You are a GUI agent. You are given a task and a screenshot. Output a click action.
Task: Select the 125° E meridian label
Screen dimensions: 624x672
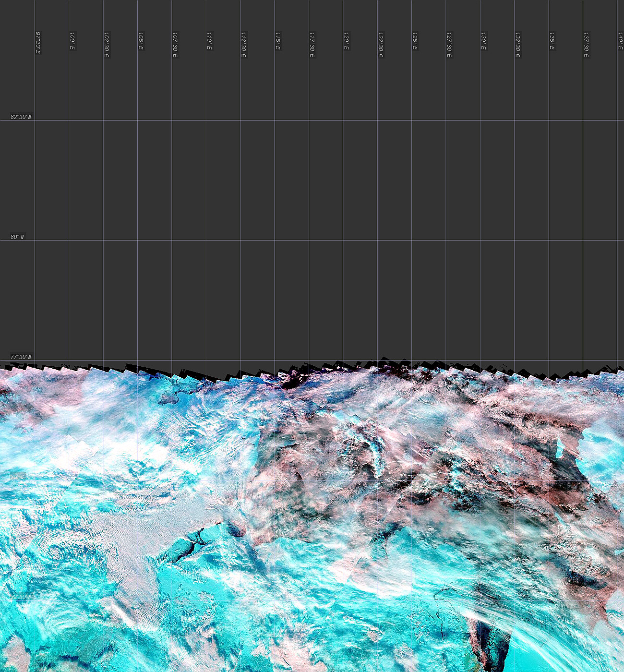pos(415,41)
